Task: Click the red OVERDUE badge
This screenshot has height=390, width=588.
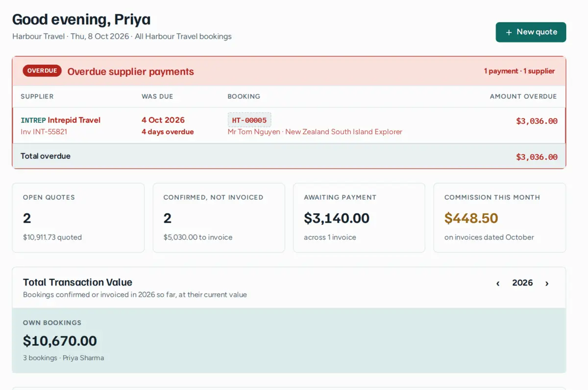Action: [42, 71]
